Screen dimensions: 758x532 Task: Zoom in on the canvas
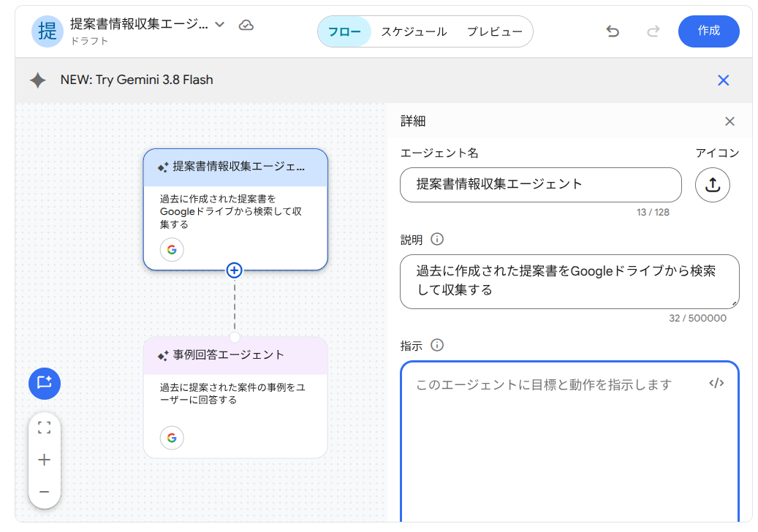click(x=44, y=460)
